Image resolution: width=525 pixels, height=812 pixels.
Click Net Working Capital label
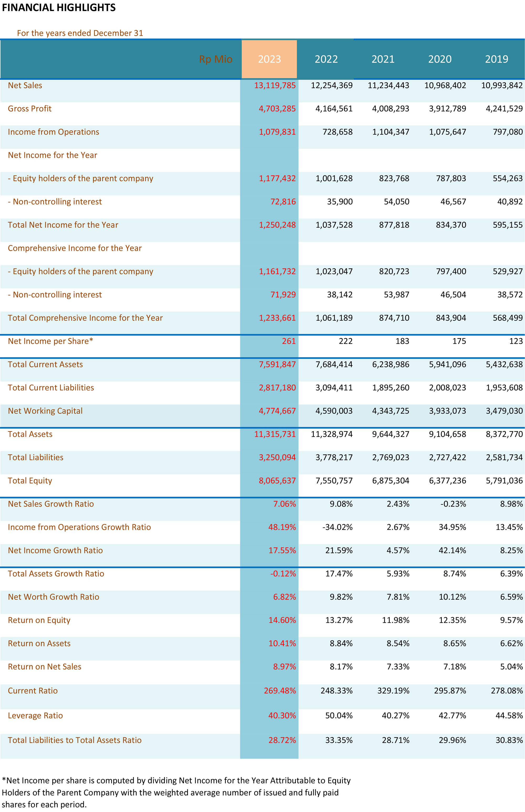click(45, 411)
